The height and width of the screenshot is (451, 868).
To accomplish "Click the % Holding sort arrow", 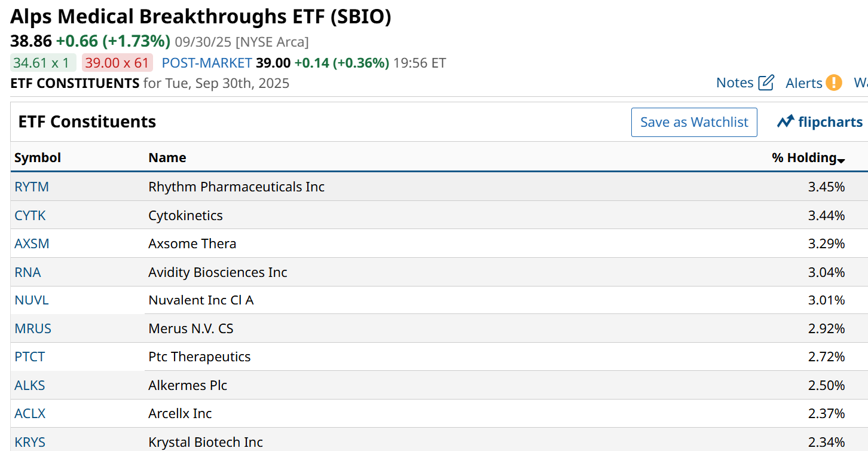I will coord(841,160).
